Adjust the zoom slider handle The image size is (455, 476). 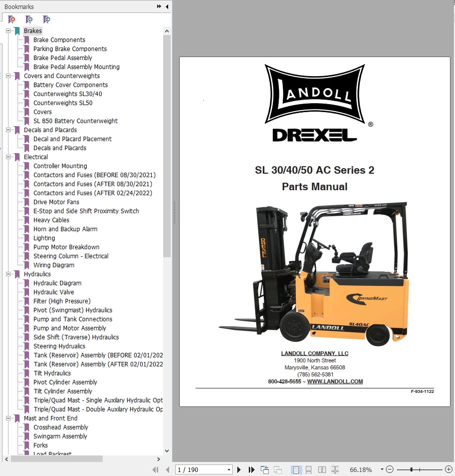(x=411, y=469)
